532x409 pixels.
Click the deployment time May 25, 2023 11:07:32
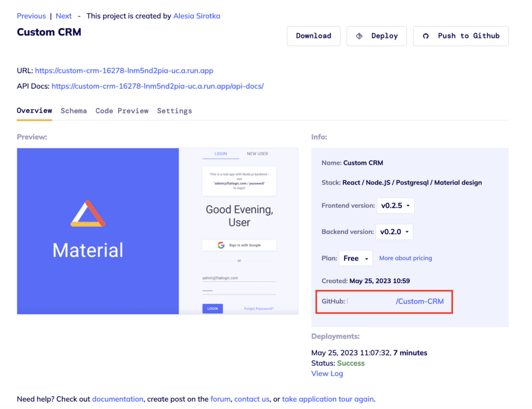[x=351, y=353]
